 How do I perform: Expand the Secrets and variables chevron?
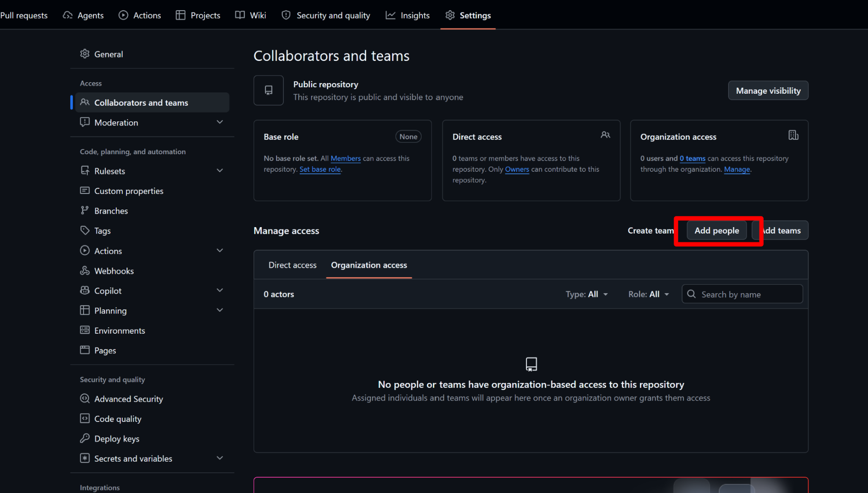coord(220,458)
